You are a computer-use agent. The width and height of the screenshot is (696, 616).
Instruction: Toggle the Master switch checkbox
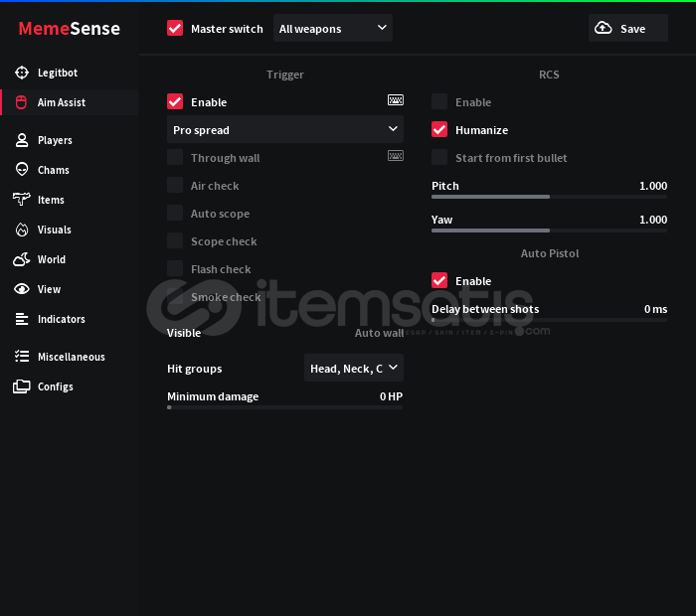click(175, 28)
